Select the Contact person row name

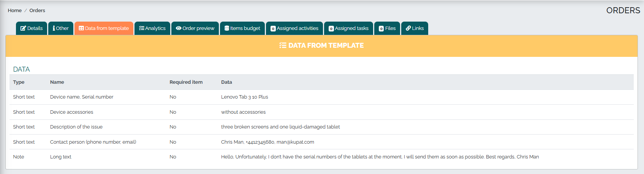[x=93, y=142]
